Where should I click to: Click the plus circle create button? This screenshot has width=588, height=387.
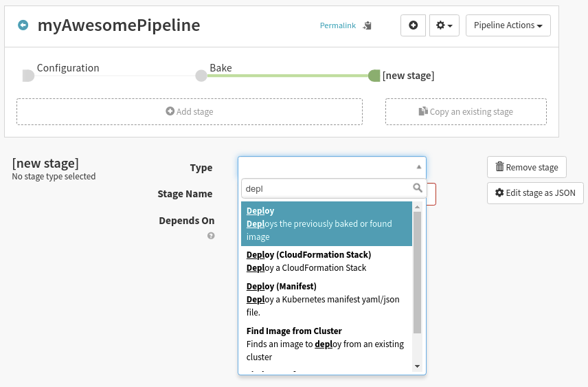[x=413, y=25]
